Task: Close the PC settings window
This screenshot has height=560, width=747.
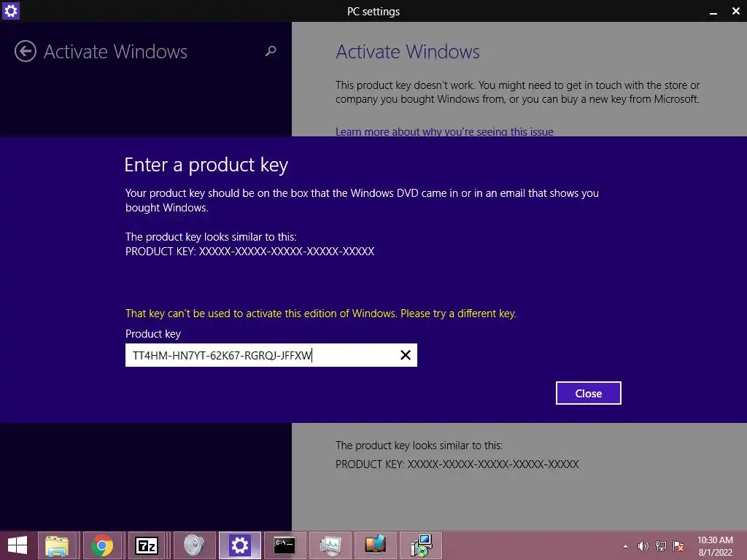Action: tap(736, 11)
